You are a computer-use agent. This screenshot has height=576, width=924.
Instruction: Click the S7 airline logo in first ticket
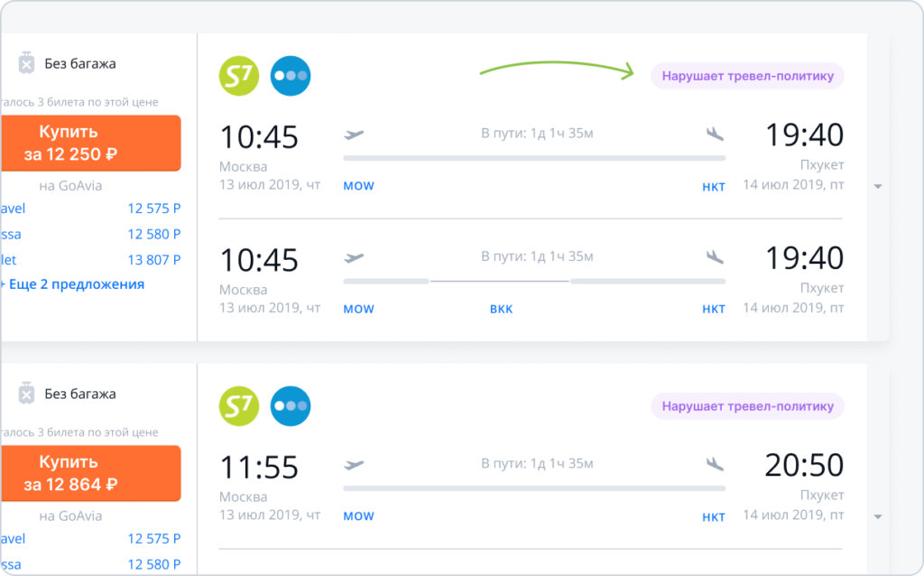tap(238, 76)
